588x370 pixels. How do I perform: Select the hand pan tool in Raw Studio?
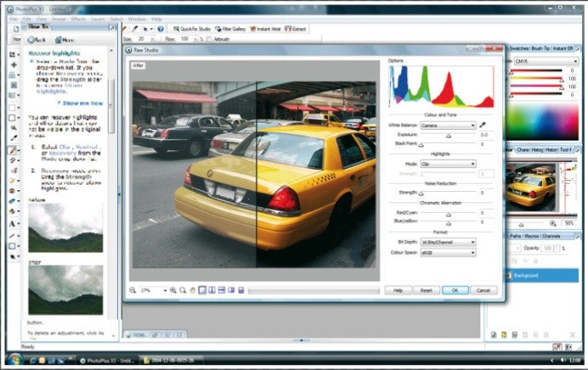(192, 290)
